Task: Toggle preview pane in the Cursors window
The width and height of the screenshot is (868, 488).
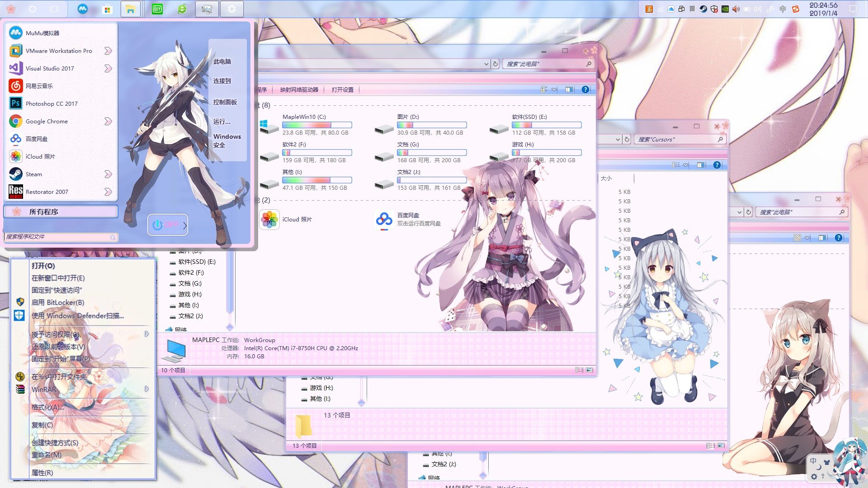Action: pos(701,165)
